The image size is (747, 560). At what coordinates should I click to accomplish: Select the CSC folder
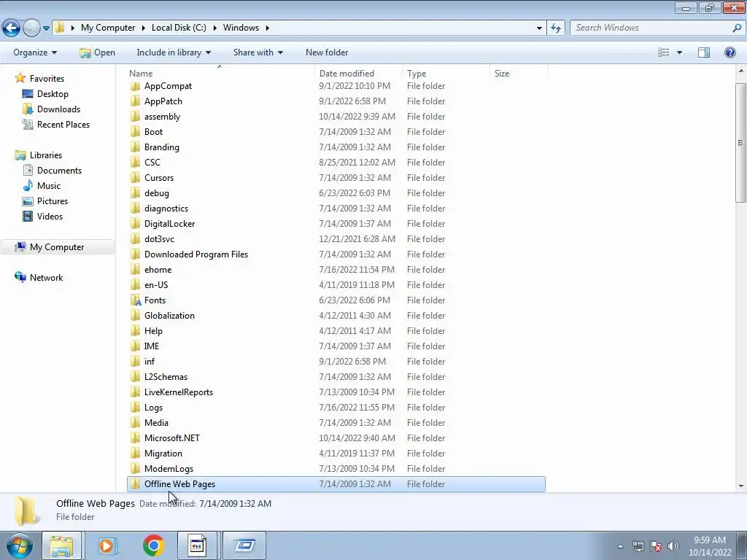click(x=152, y=163)
